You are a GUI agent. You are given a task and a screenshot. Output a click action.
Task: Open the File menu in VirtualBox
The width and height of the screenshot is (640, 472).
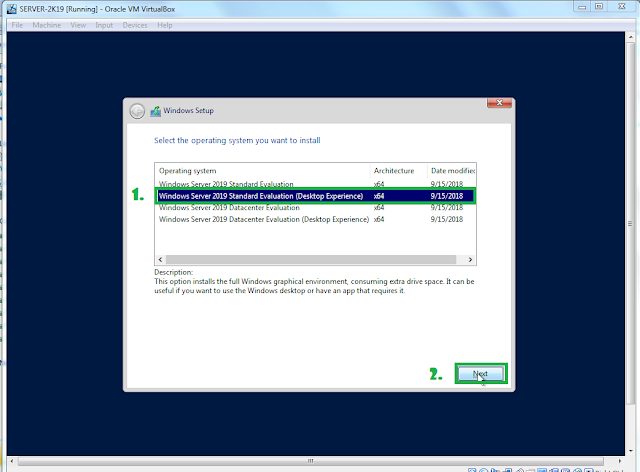coord(17,25)
